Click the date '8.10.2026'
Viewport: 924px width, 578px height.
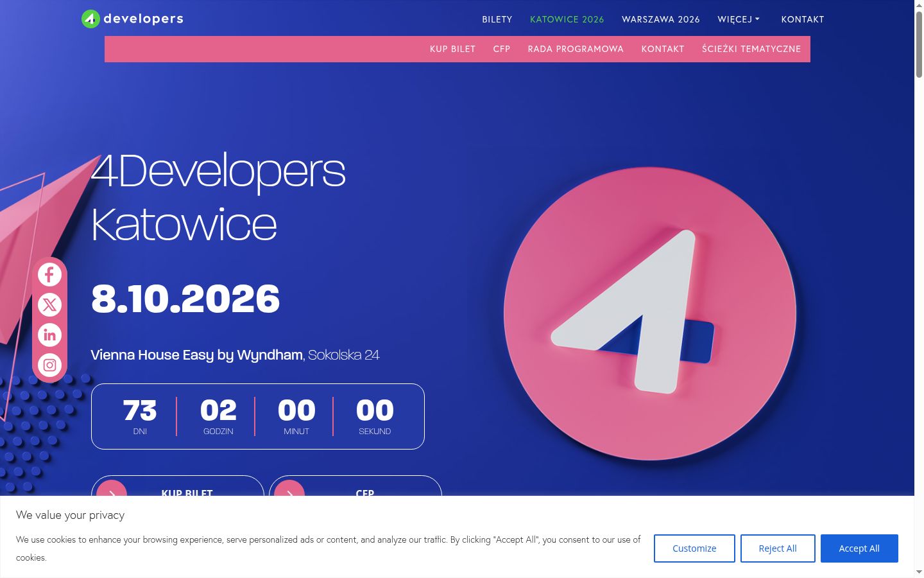[x=185, y=299]
